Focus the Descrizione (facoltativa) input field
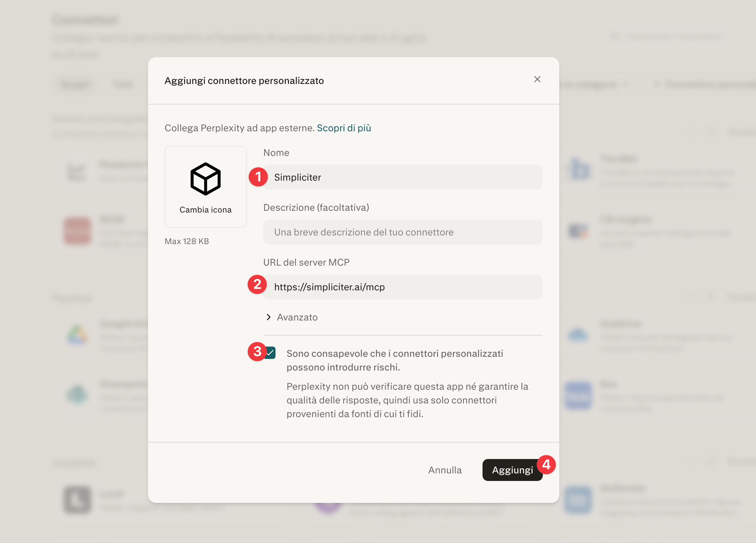The height and width of the screenshot is (543, 756). click(x=403, y=232)
